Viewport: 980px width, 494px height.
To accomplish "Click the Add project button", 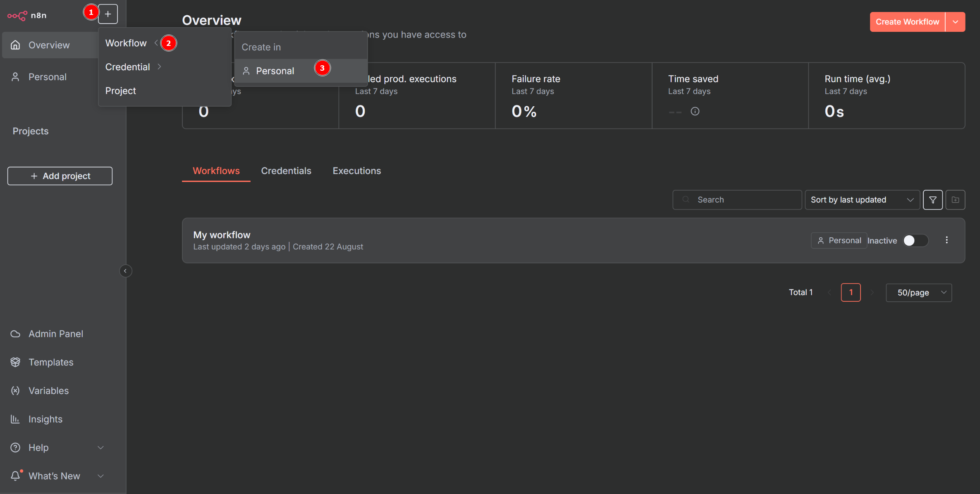I will [60, 176].
